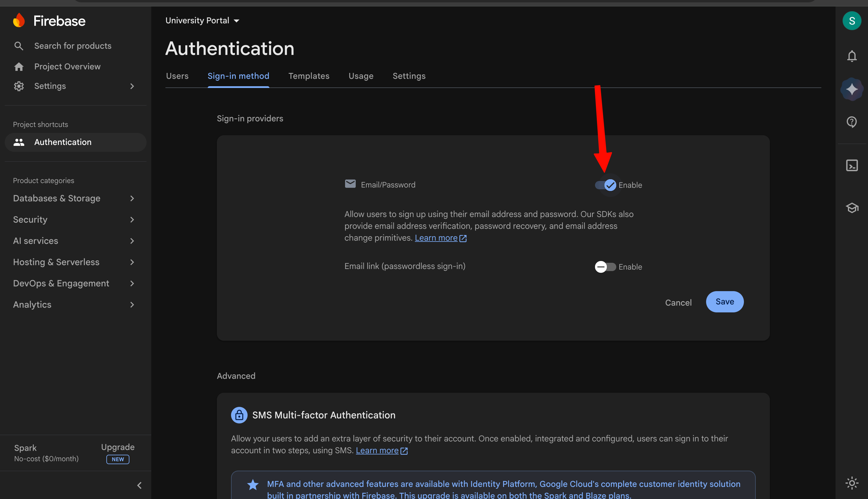
Task: Select the Sign-in method tab
Action: (239, 76)
